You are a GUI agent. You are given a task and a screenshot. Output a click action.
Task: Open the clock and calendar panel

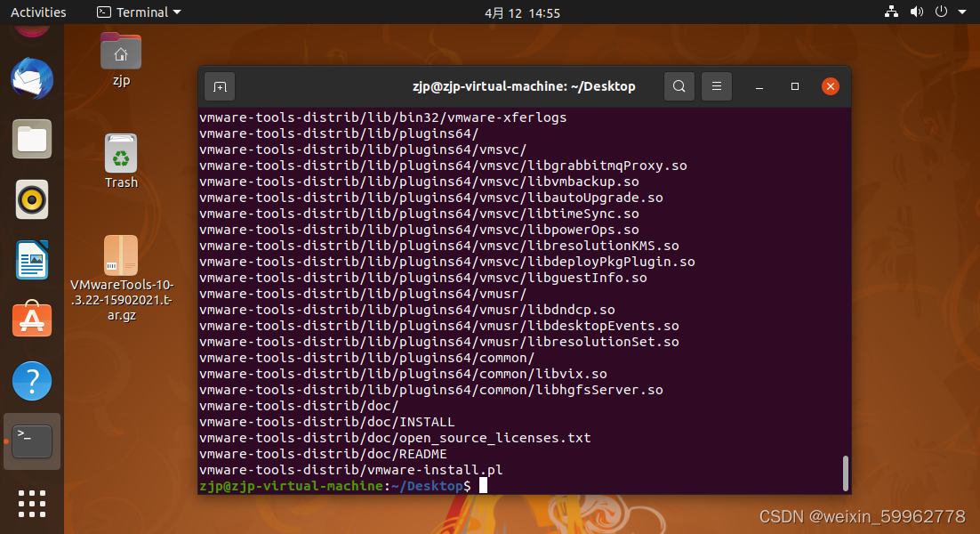[522, 13]
